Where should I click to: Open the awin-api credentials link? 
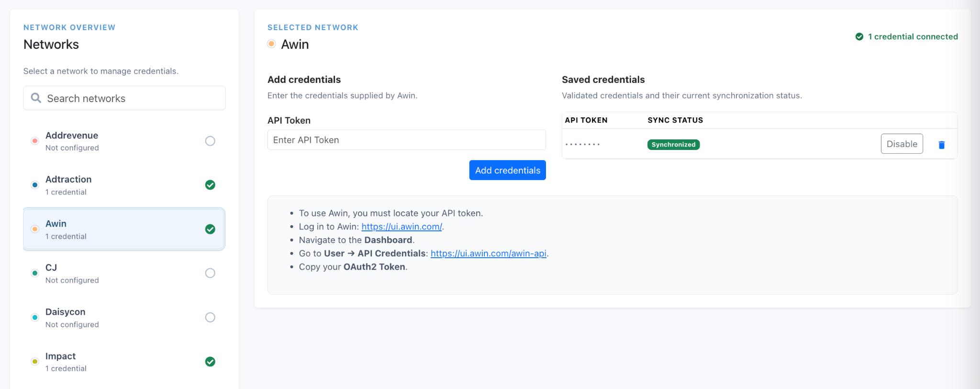tap(489, 253)
